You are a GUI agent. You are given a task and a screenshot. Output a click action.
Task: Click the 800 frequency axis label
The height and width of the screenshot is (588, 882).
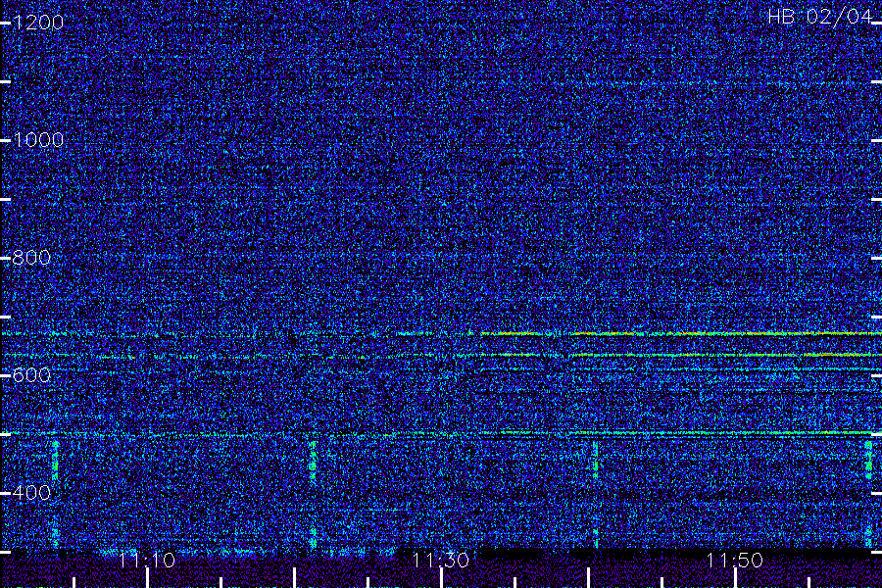click(x=31, y=258)
